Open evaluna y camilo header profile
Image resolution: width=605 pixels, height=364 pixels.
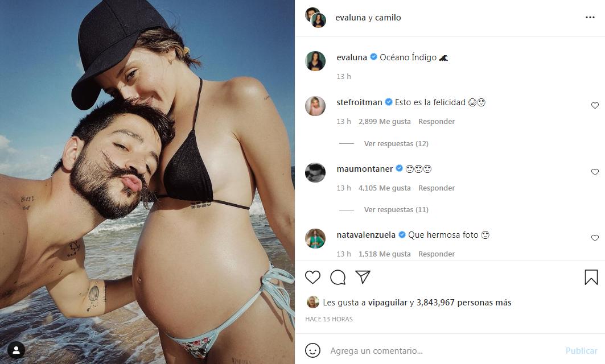[x=368, y=18]
